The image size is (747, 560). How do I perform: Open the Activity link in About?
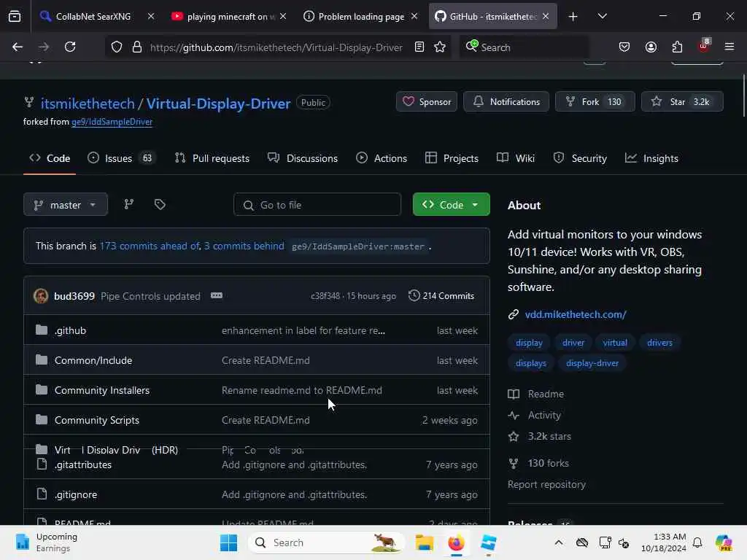[544, 415]
